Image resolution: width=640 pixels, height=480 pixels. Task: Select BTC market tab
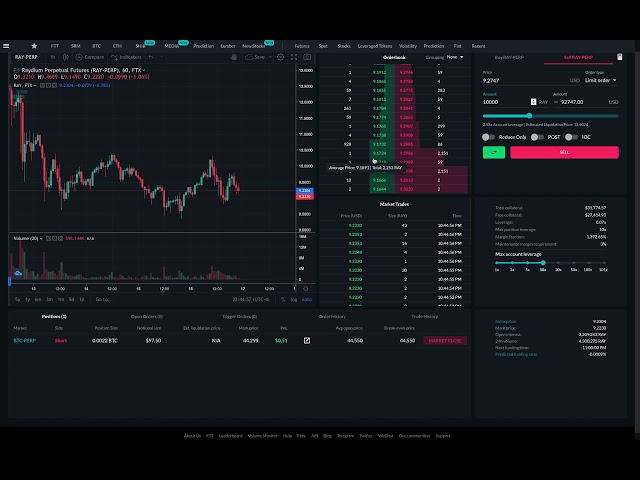tap(96, 46)
